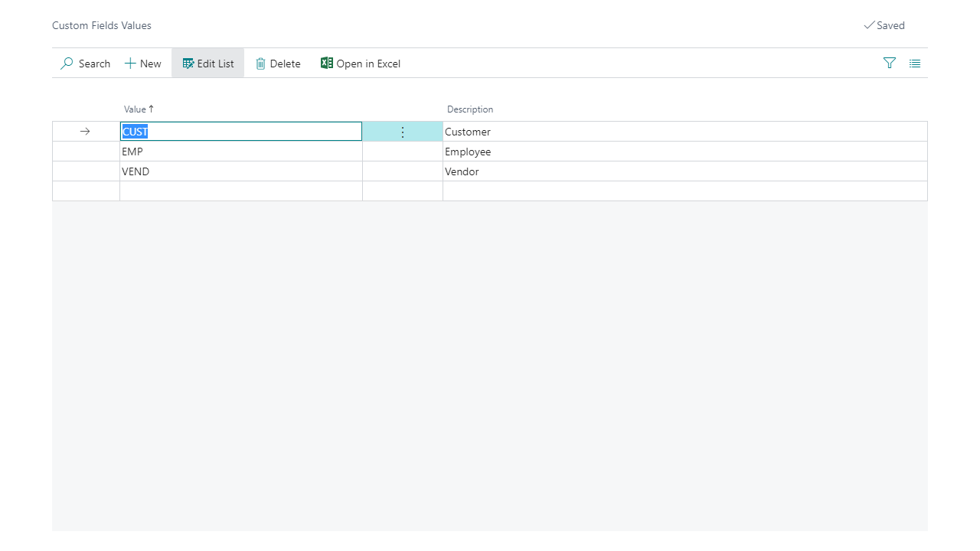Click the Saved status indicator
The width and height of the screenshot is (980, 551).
(884, 25)
